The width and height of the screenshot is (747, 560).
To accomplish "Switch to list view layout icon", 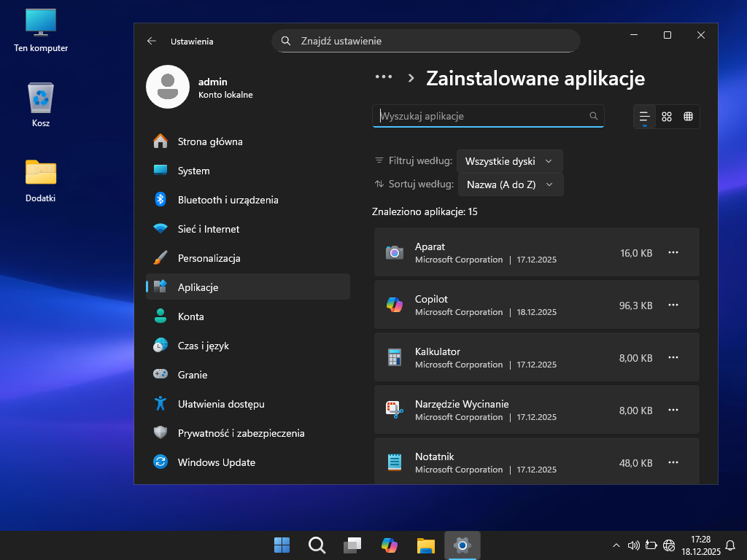I will click(644, 117).
